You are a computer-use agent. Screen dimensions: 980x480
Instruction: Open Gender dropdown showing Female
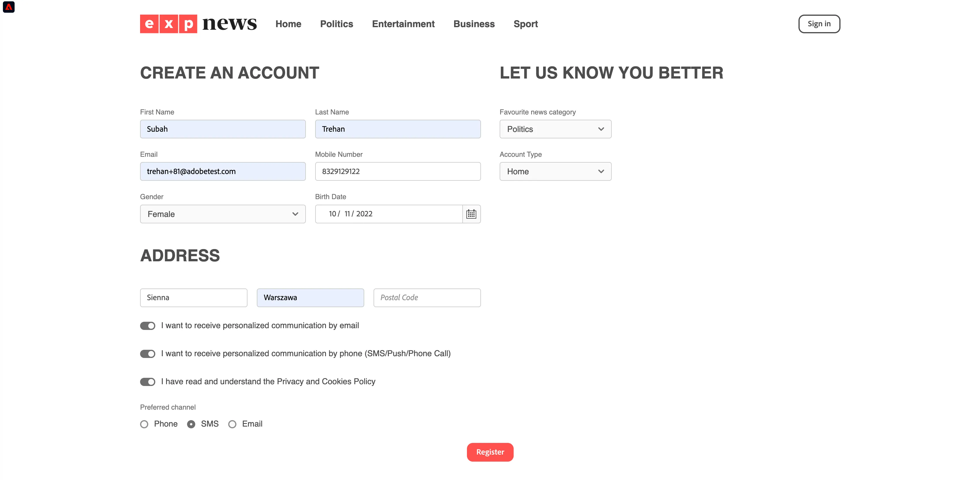(223, 214)
